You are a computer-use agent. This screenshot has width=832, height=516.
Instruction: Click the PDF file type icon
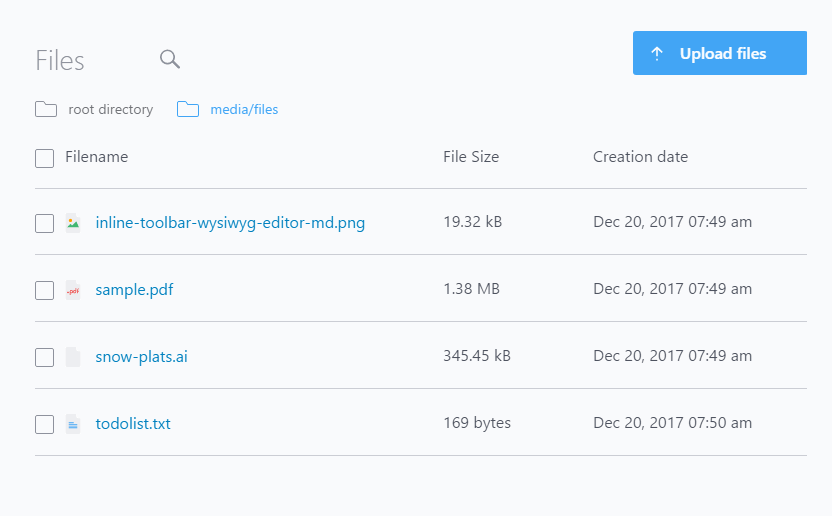[x=73, y=290]
